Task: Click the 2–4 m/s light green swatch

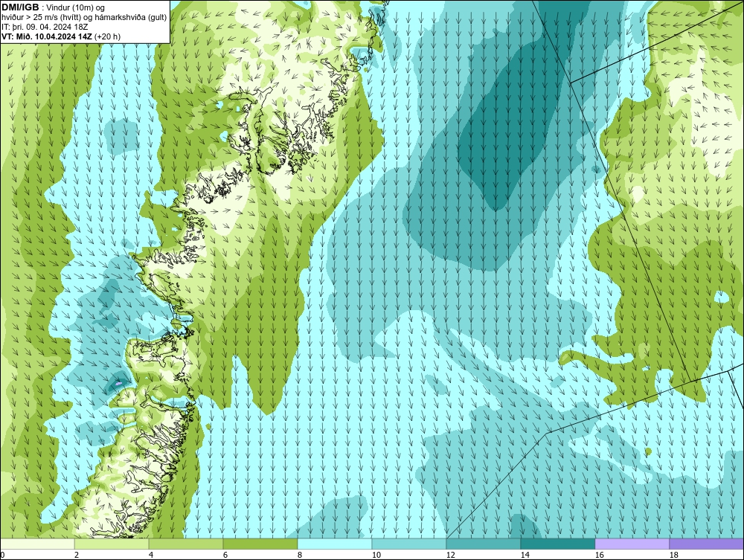Action: click(x=112, y=544)
